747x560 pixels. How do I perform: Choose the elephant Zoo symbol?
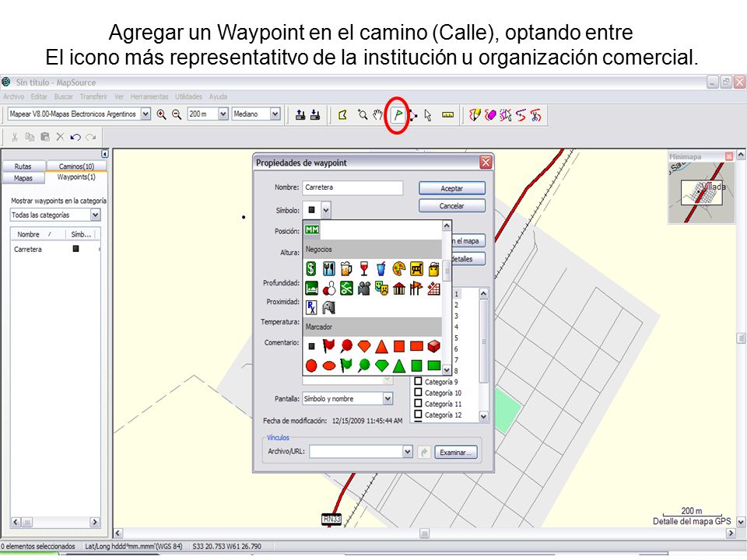(x=328, y=307)
